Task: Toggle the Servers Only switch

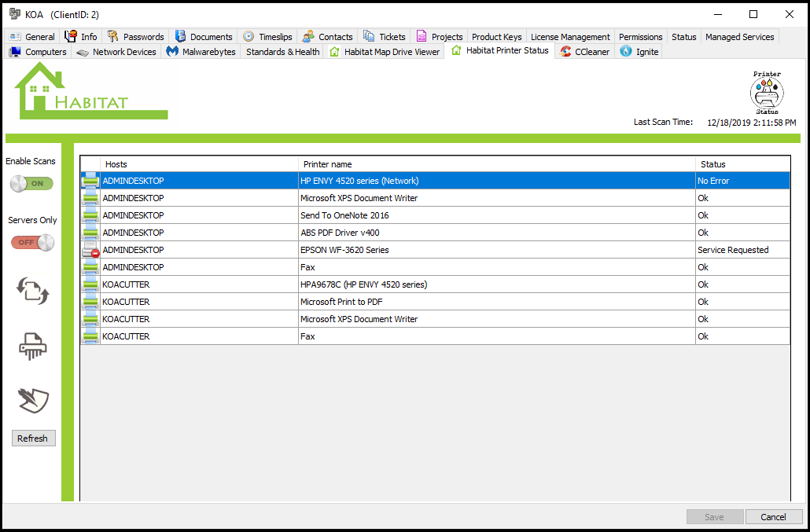Action: tap(32, 242)
